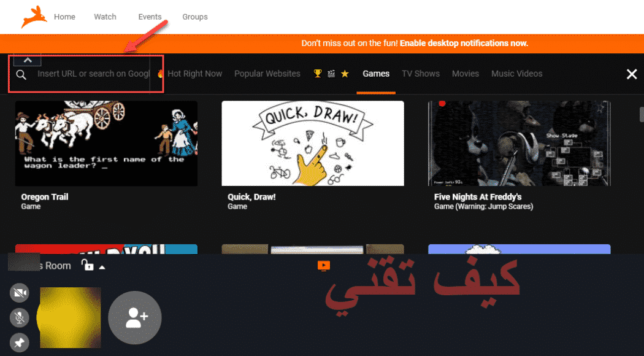The width and height of the screenshot is (644, 356).
Task: Expand room options with the caret arrow
Action: pyautogui.click(x=102, y=267)
